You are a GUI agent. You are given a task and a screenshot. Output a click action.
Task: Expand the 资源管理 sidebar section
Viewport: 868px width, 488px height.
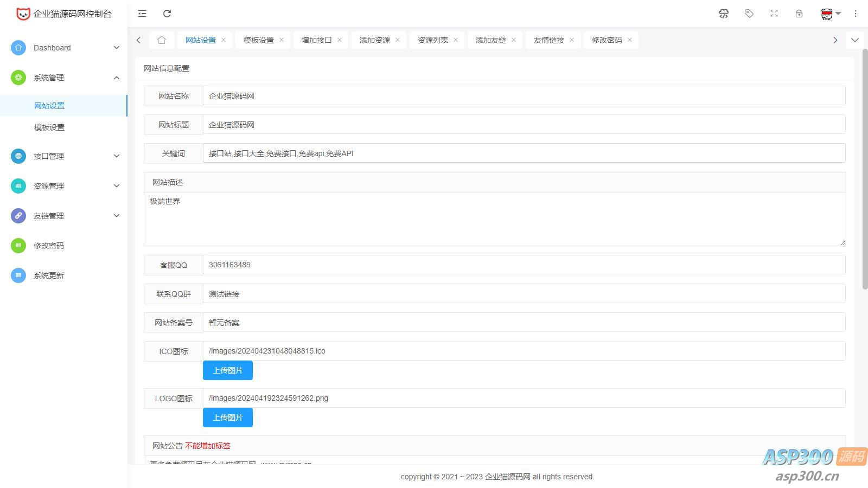tap(48, 186)
